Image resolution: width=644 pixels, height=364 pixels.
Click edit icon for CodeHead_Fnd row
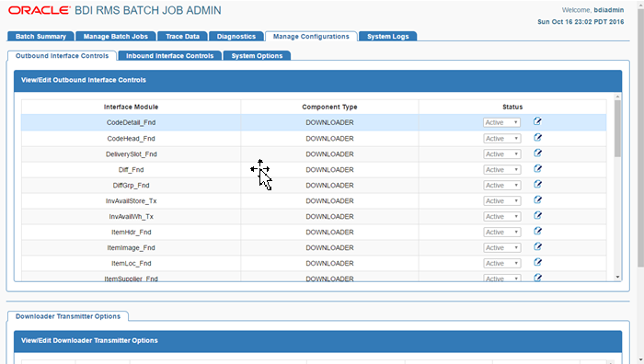pos(537,138)
